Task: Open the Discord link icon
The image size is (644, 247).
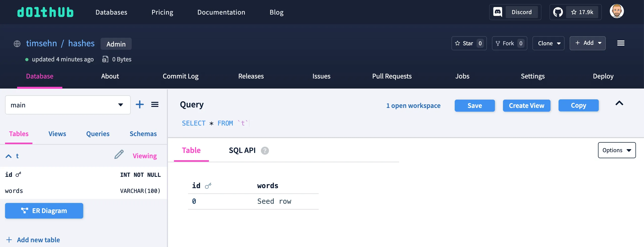Action: tap(497, 12)
